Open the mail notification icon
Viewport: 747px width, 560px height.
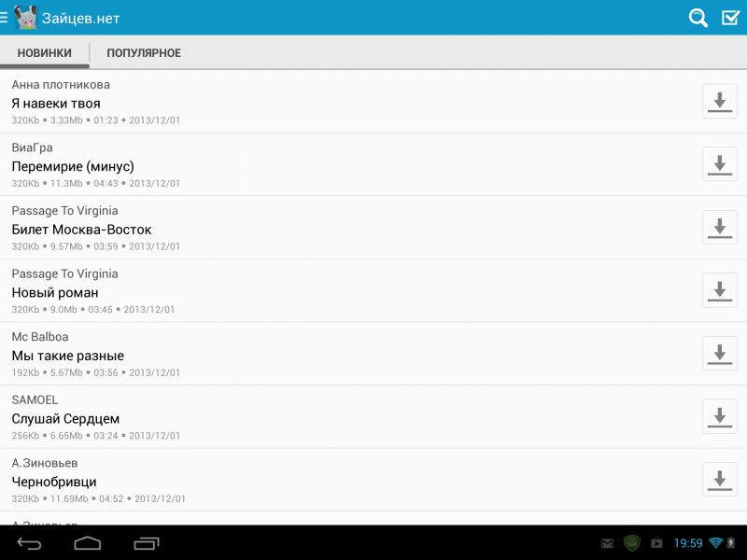pyautogui.click(x=607, y=543)
